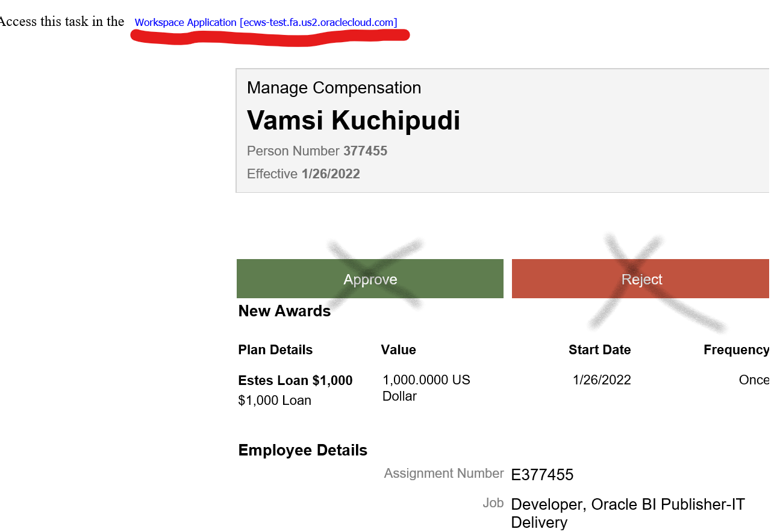Click the $1,000 Loan subtitle
The width and height of the screenshot is (783, 532).
[275, 400]
